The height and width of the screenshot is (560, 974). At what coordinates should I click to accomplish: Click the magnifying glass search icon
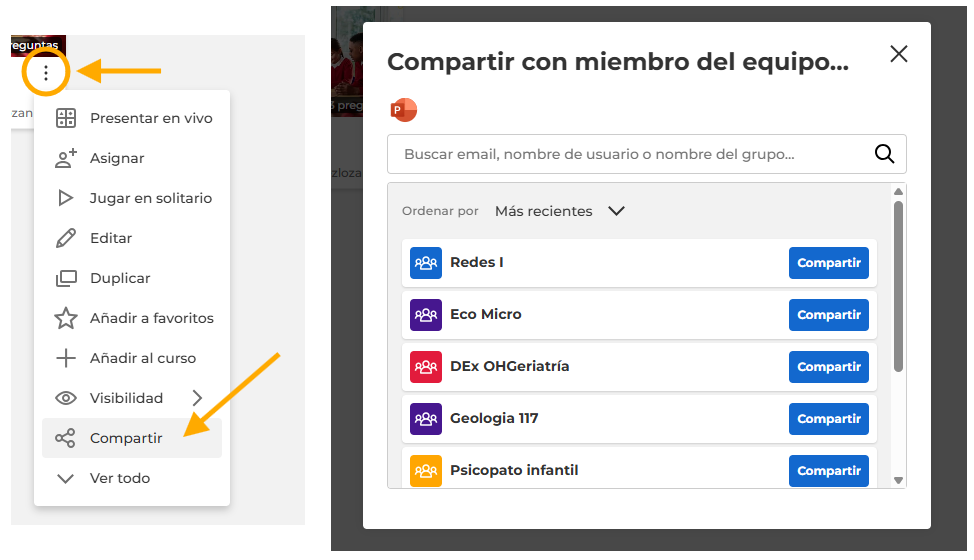[884, 154]
